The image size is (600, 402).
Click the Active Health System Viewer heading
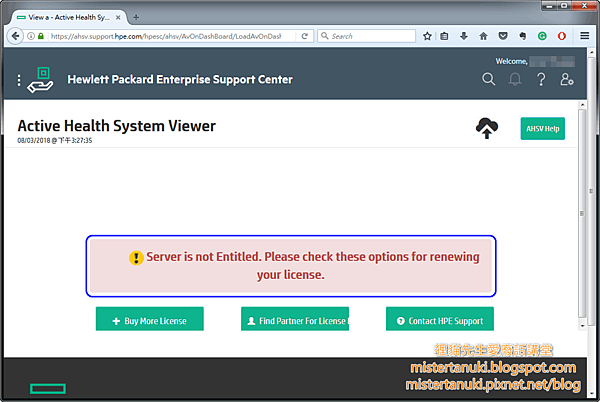117,126
